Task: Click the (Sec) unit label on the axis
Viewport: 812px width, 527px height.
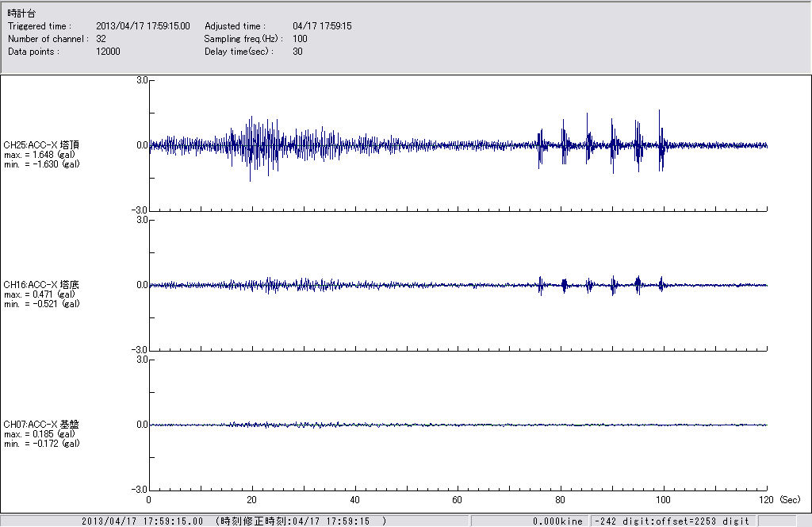Action: [x=789, y=501]
